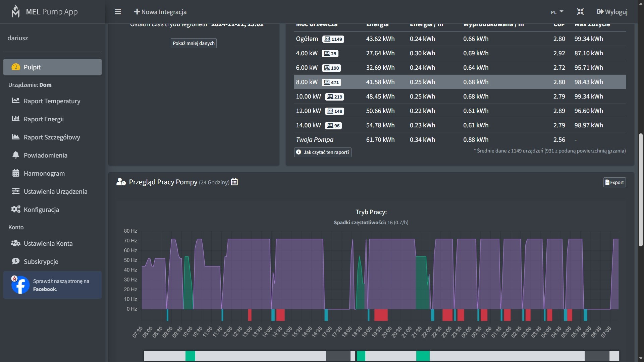Click the Facebook logo banner
The image size is (644, 362).
20,285
